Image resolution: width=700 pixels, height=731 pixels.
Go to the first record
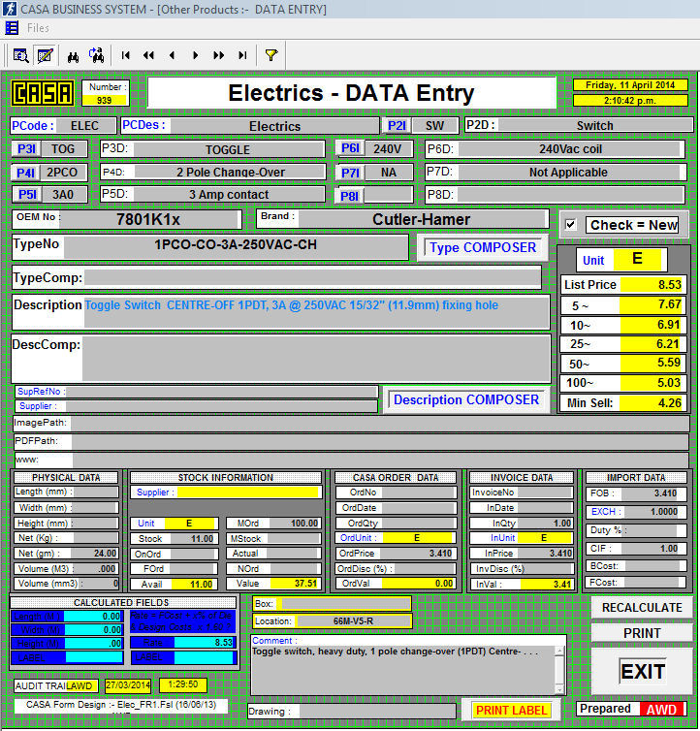125,55
